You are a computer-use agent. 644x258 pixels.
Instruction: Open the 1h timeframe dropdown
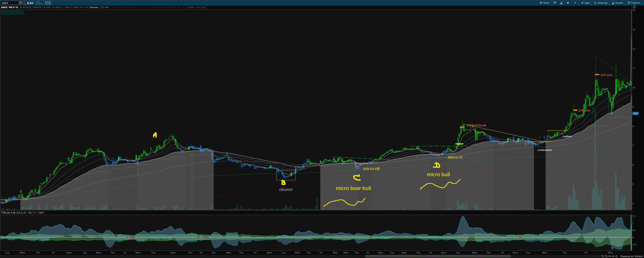[575, 3]
